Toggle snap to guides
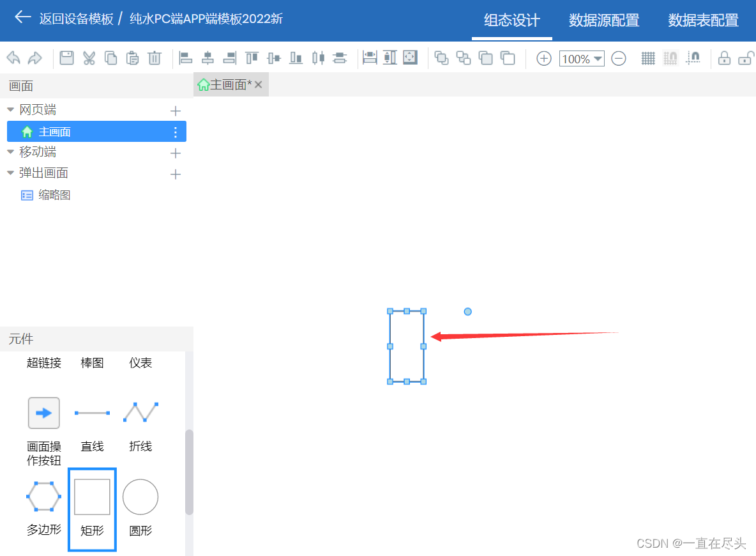This screenshot has width=756, height=556. 695,58
